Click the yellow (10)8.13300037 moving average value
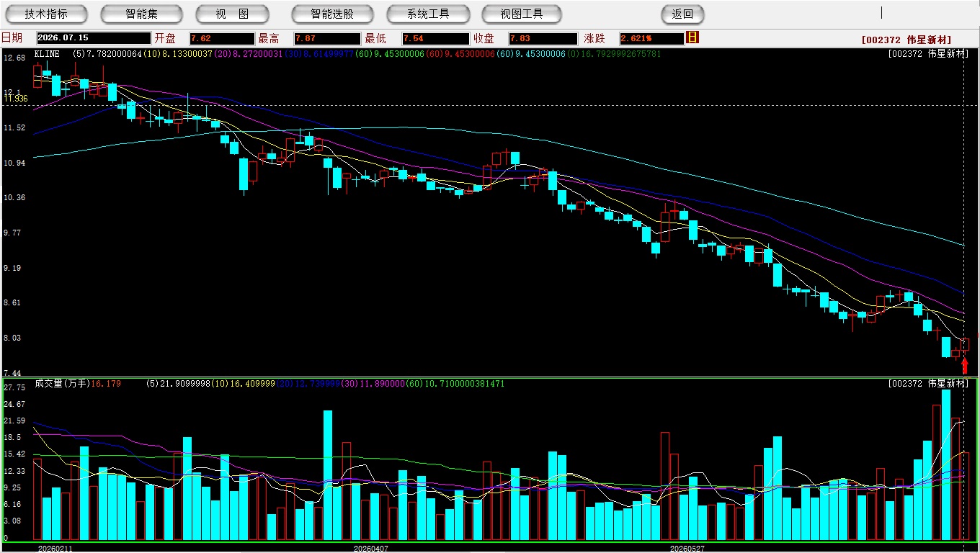This screenshot has width=980, height=553. (178, 54)
